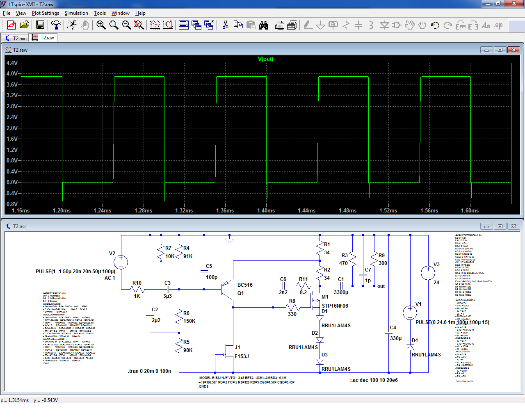Click the .ac dec 100 10 20e6 directive
525x420 pixels.
[374, 380]
